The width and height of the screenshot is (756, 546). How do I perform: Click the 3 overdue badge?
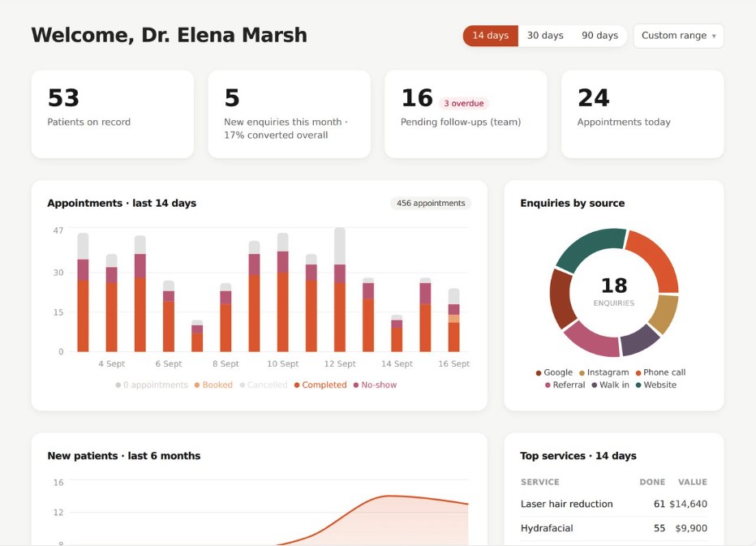[464, 103]
